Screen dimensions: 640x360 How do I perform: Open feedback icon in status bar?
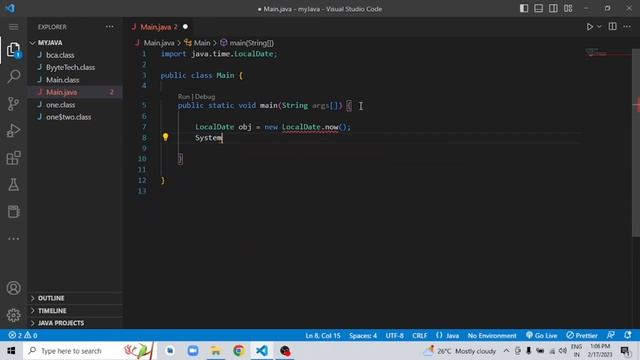pyautogui.click(x=611, y=335)
